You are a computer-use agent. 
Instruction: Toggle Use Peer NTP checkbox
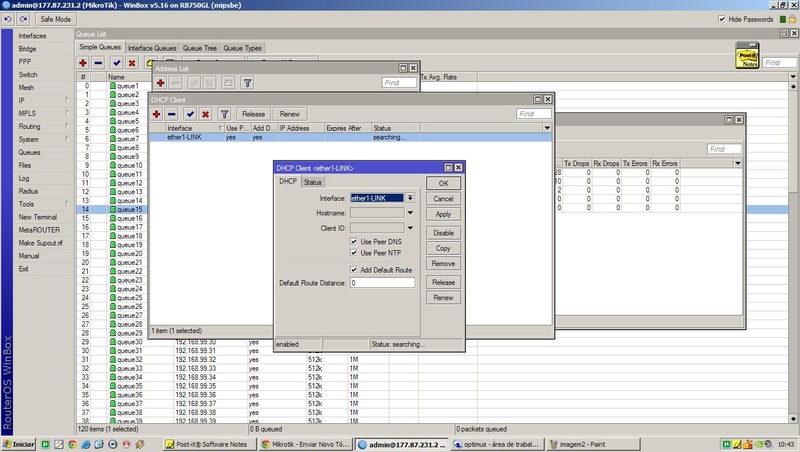353,253
